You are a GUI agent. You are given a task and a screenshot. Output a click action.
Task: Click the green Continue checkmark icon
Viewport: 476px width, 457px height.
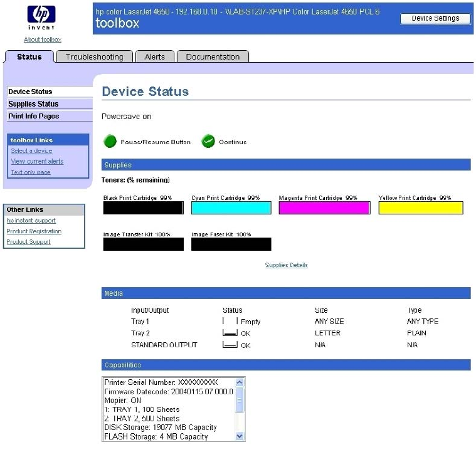coord(208,142)
